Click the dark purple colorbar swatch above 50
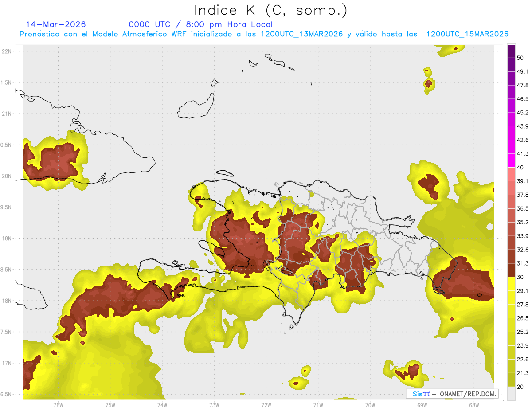 [x=511, y=51]
